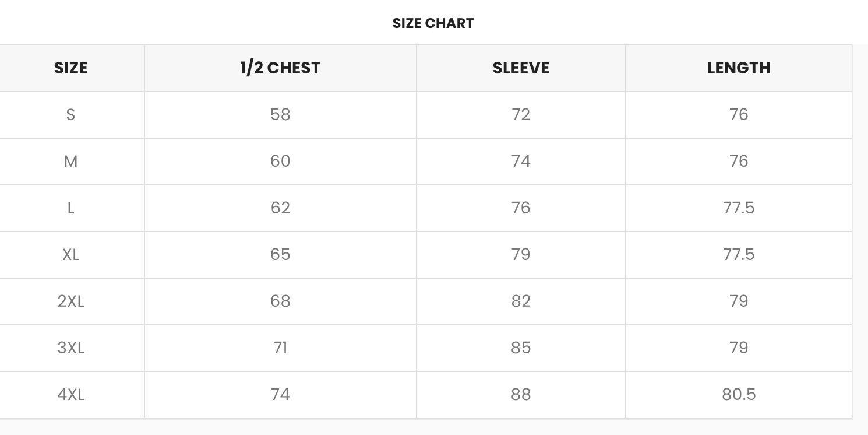Select the 1/2 CHEST column header
This screenshot has width=868, height=435.
pyautogui.click(x=280, y=68)
